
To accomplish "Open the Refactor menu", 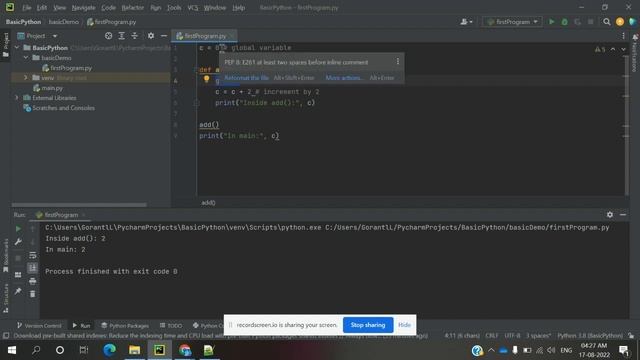I will [133, 7].
